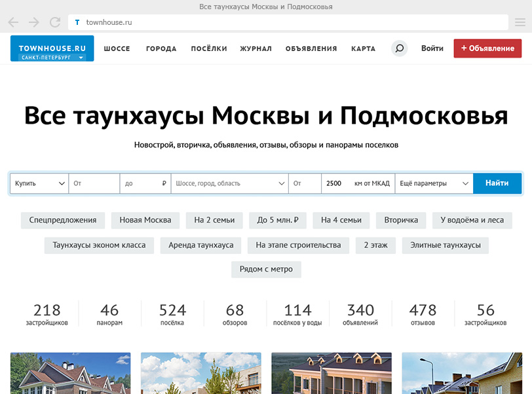The height and width of the screenshot is (394, 532).
Task: Open the first townhouse photo thumbnail
Action: tap(70, 373)
